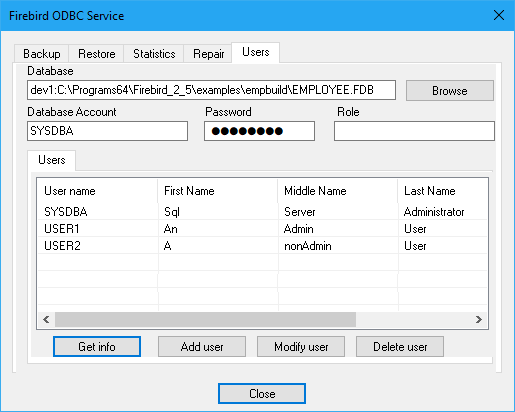Close the Firebird ODBC Service window
Image resolution: width=515 pixels, height=412 pixels.
(499, 15)
